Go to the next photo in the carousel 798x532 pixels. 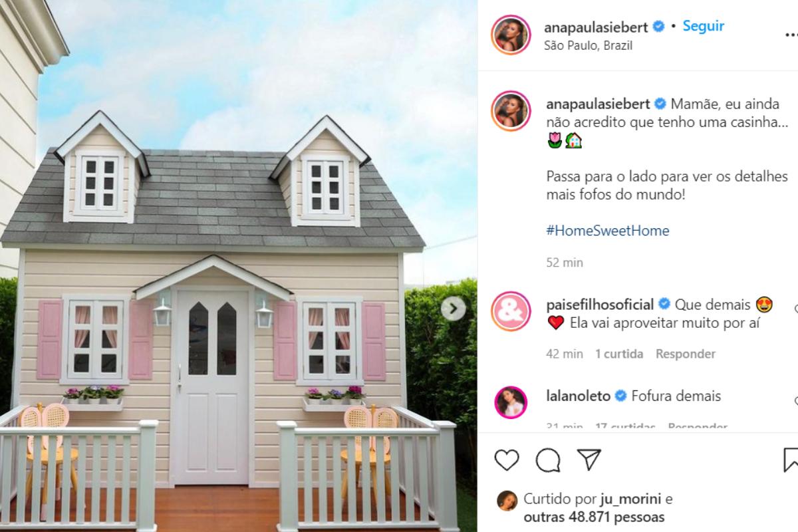click(x=454, y=308)
